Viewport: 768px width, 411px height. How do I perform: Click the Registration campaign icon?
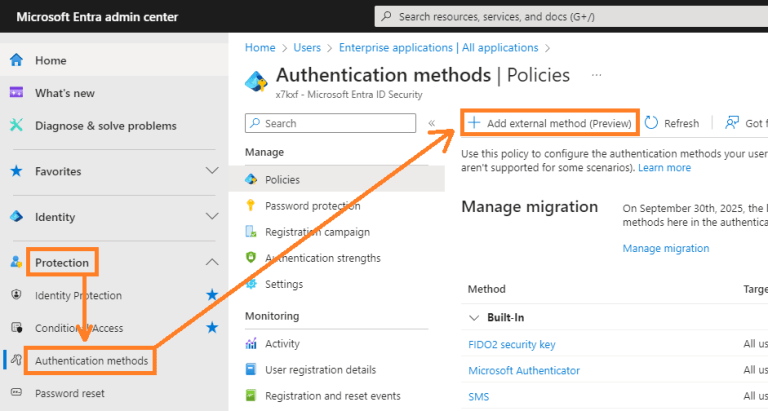[x=251, y=232]
